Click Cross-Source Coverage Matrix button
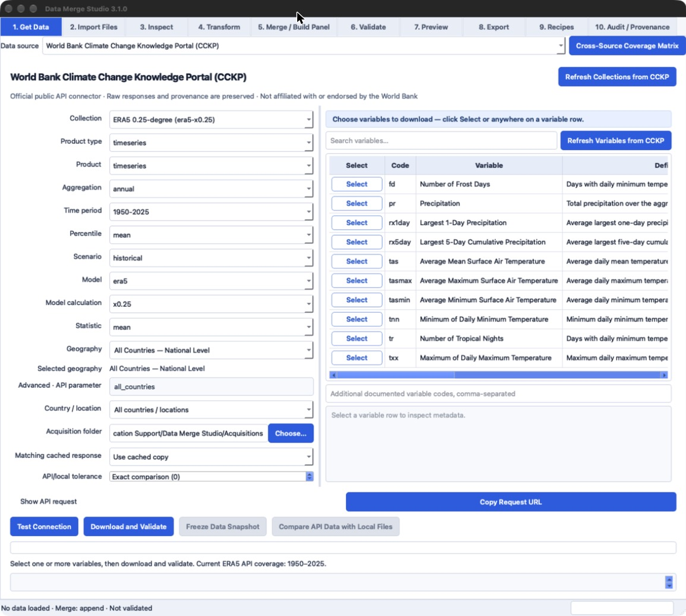The image size is (686, 616). (x=627, y=46)
